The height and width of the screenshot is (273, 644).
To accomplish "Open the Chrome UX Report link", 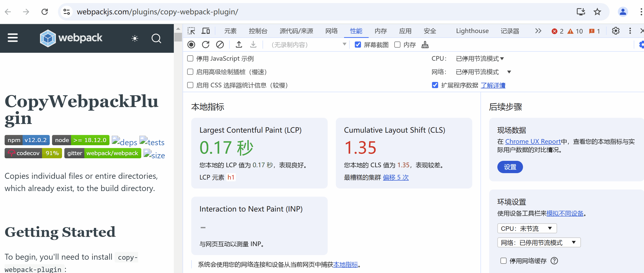I will (533, 141).
